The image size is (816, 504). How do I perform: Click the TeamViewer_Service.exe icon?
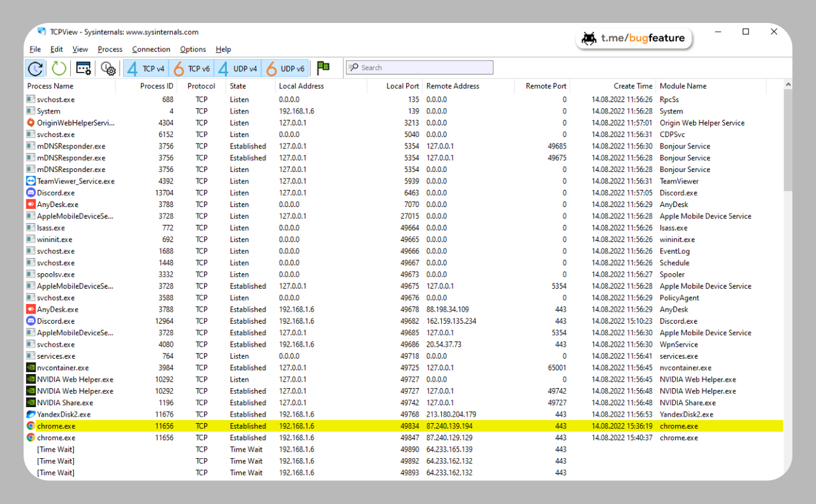[x=31, y=181]
